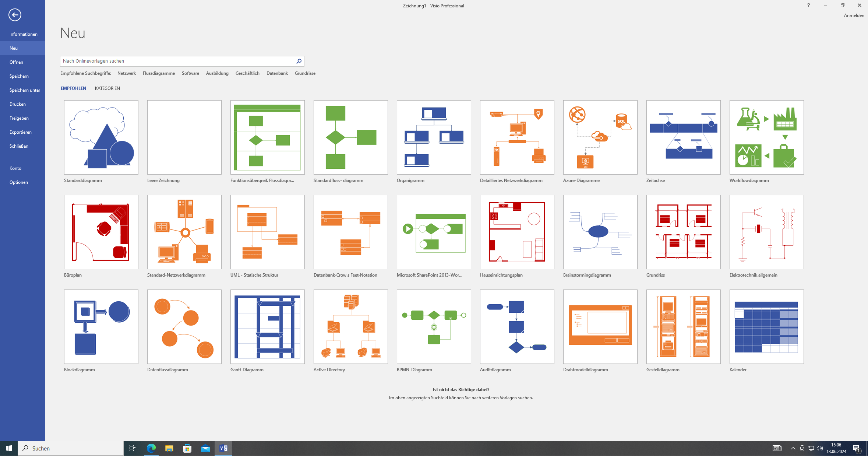
Task: Open Task View from the taskbar
Action: [133, 448]
